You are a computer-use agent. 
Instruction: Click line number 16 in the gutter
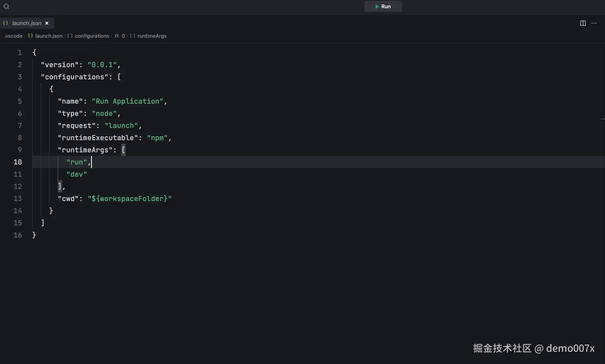(x=18, y=235)
